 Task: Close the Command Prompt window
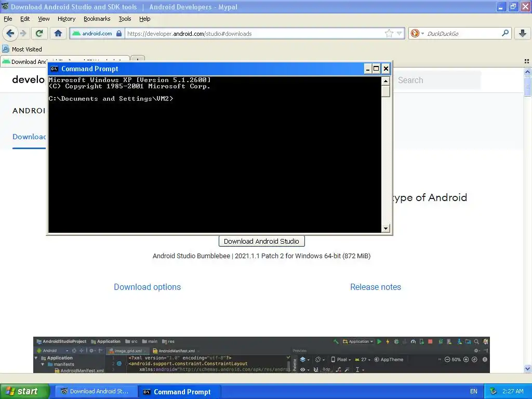click(386, 69)
